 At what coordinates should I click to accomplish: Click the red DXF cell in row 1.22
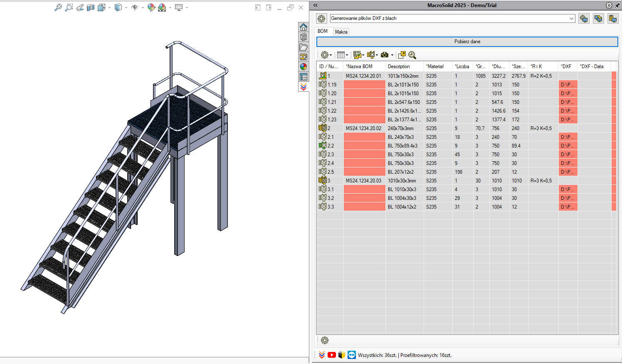(x=568, y=111)
